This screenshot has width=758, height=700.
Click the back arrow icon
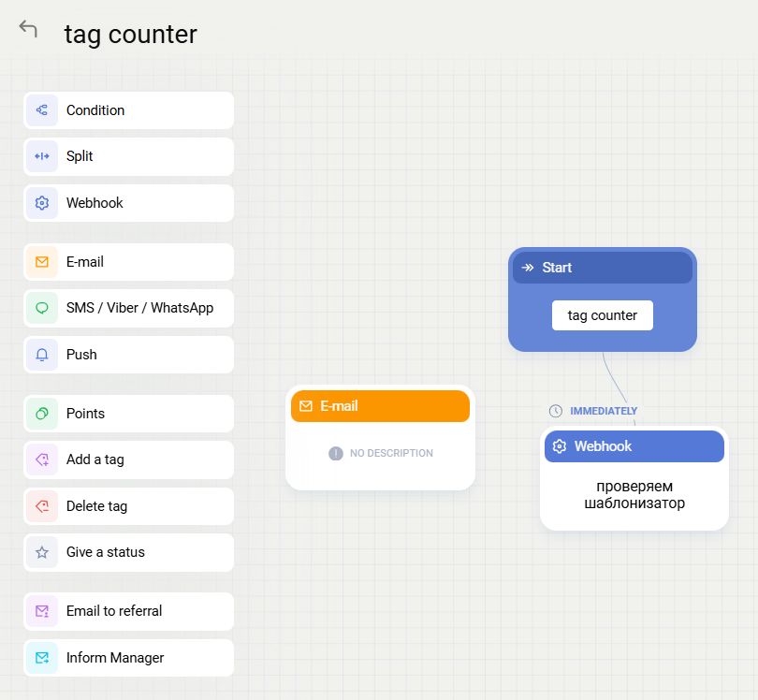pos(28,29)
